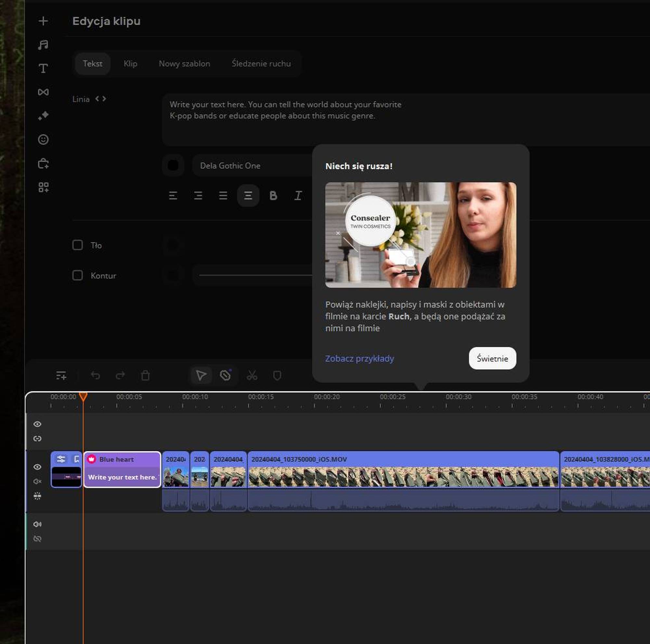Switch to the Klip tab
The image size is (650, 644).
pos(130,64)
